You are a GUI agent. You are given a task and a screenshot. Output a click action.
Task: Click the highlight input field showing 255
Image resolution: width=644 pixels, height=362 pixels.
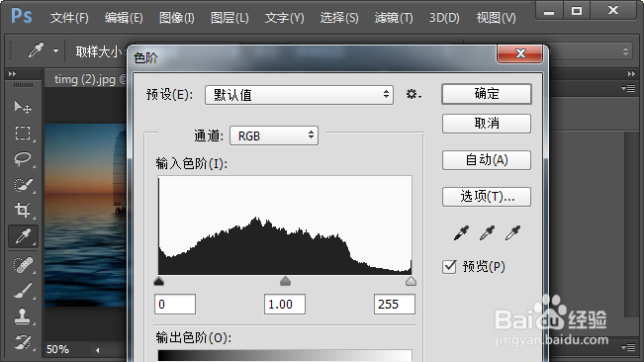click(x=395, y=304)
